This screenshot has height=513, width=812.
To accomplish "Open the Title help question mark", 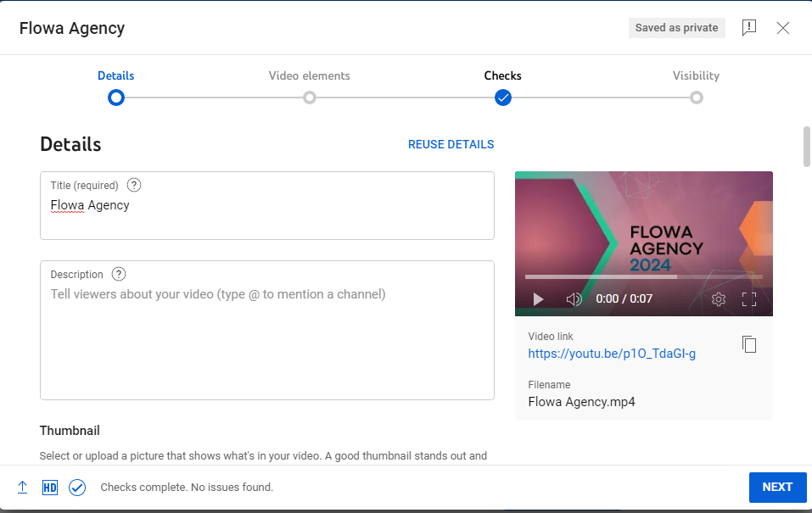I will [133, 185].
